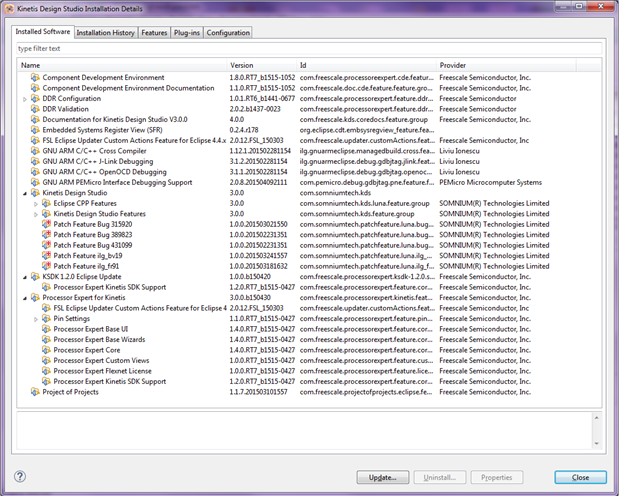Click the Processor Expert for Kinetis icon
This screenshot has width=619, height=496.
pos(35,297)
